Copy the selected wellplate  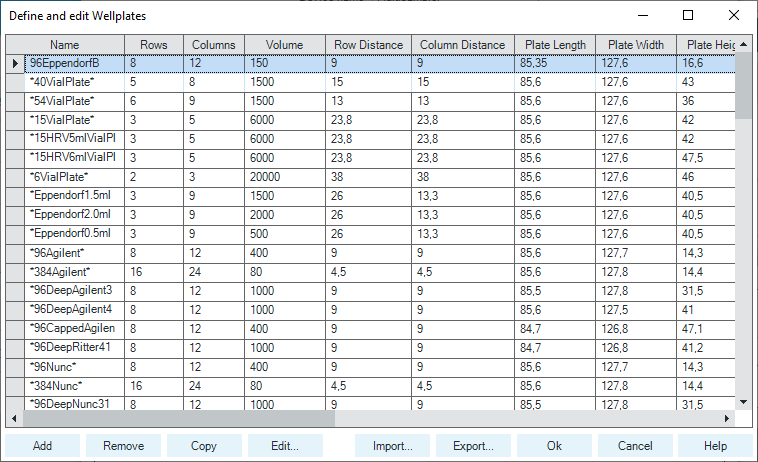204,446
